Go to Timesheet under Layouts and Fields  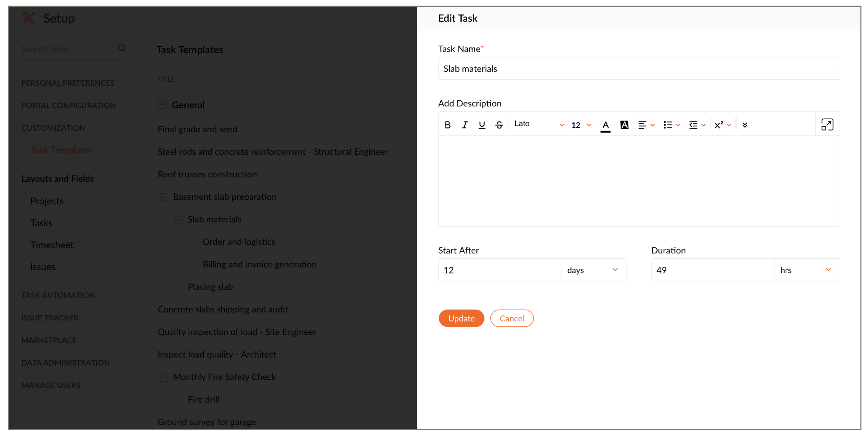pyautogui.click(x=52, y=245)
